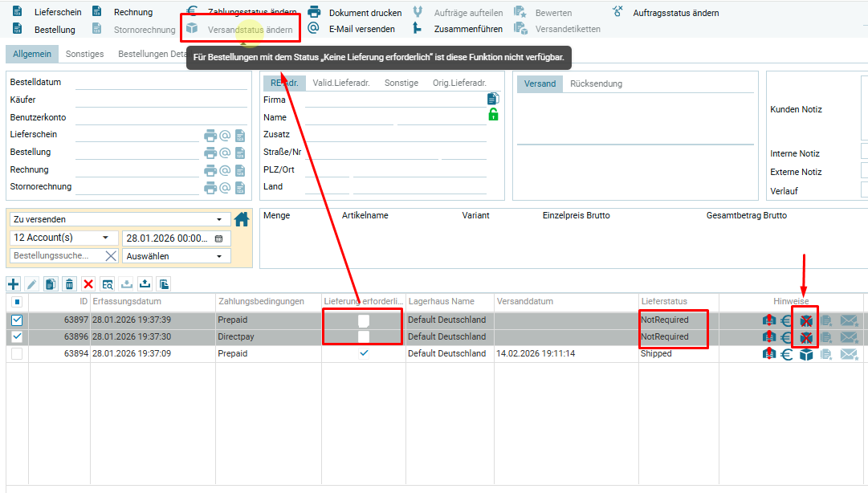Click the home icon beside Zu versenden
Screen dimensions: 868x493
[x=241, y=219]
